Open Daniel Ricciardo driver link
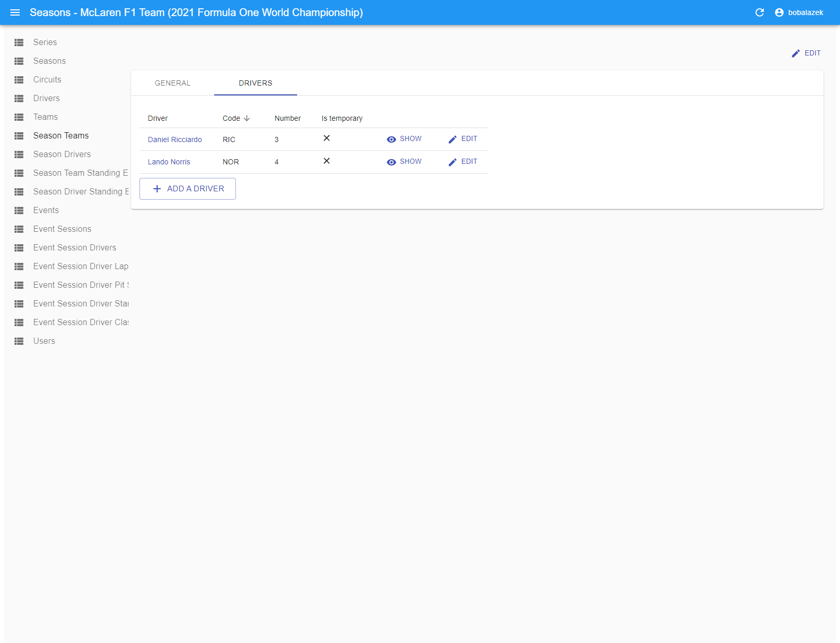 [x=175, y=139]
